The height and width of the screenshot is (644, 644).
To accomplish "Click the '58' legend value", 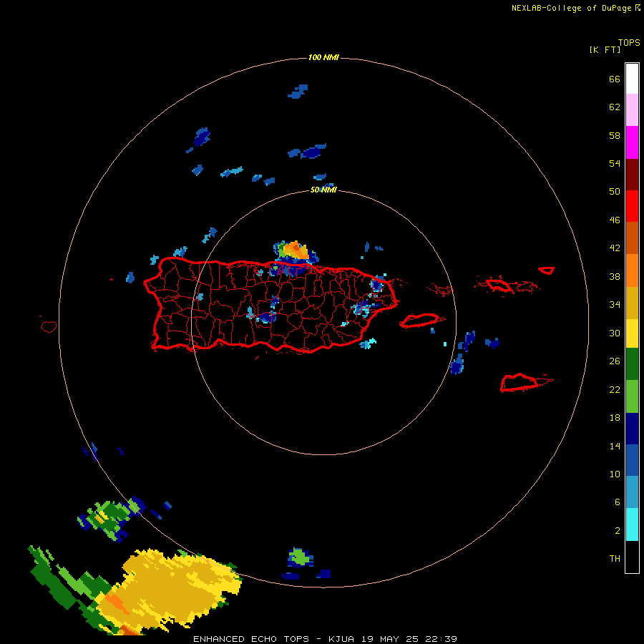I will tap(615, 135).
